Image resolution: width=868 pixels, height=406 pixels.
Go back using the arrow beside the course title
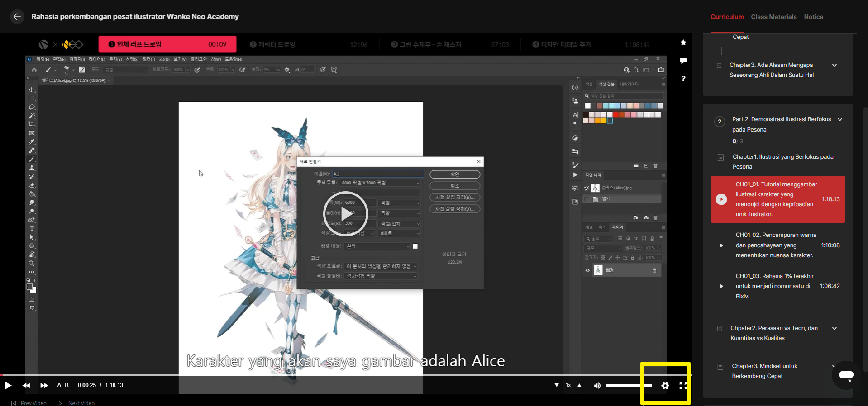coord(17,17)
